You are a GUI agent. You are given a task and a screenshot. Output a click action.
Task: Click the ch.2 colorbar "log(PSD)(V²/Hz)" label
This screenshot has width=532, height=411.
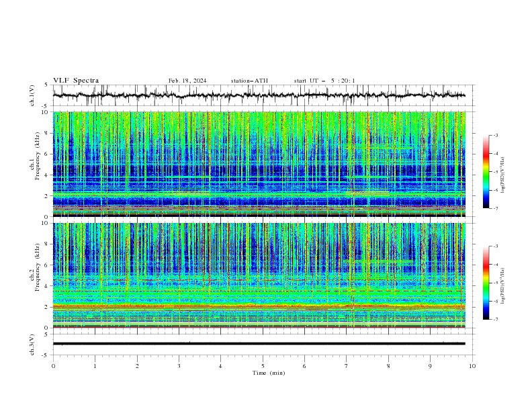[502, 286]
